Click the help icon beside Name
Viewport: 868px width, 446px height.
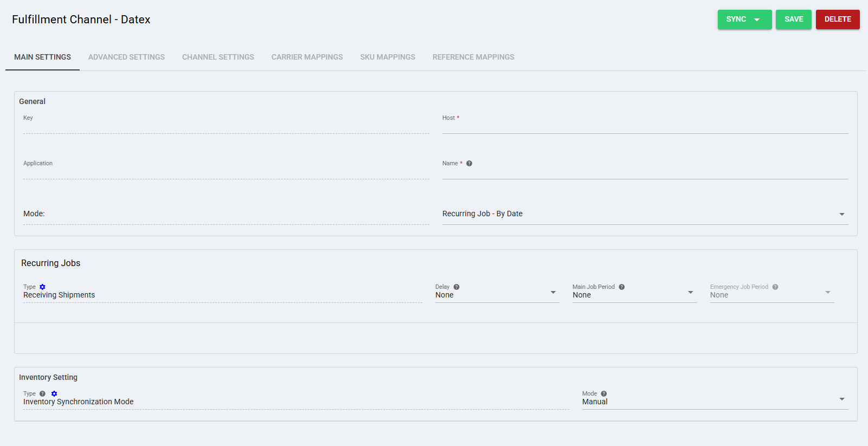[470, 164]
